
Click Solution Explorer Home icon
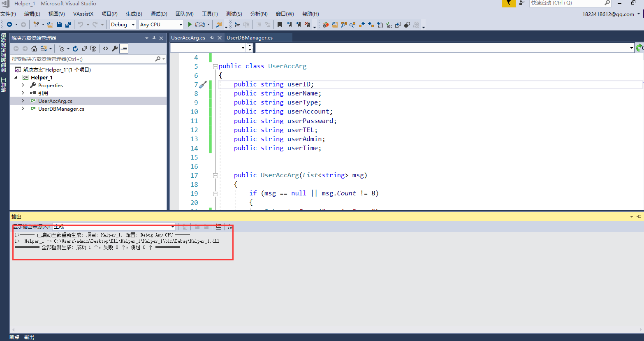click(x=34, y=49)
